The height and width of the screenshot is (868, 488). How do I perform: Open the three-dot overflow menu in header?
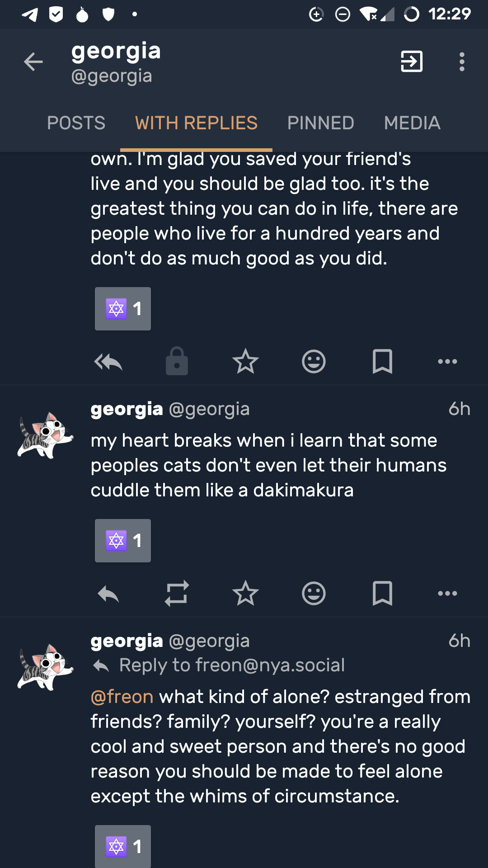pos(462,62)
